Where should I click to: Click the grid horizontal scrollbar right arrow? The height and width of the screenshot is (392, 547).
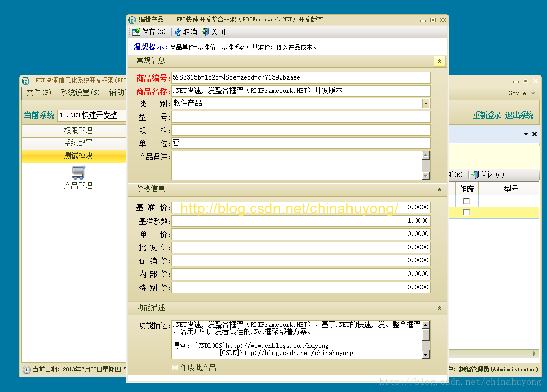(534, 354)
